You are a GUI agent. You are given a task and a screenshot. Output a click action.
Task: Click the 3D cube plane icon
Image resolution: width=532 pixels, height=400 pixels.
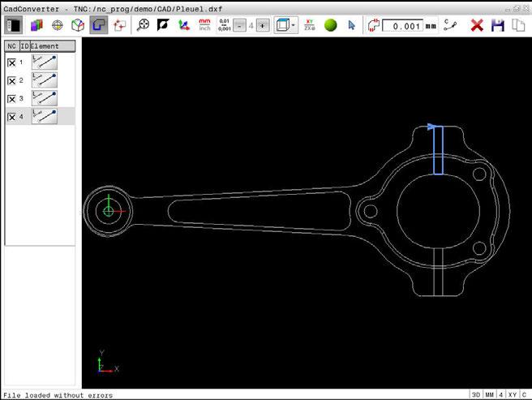78,25
